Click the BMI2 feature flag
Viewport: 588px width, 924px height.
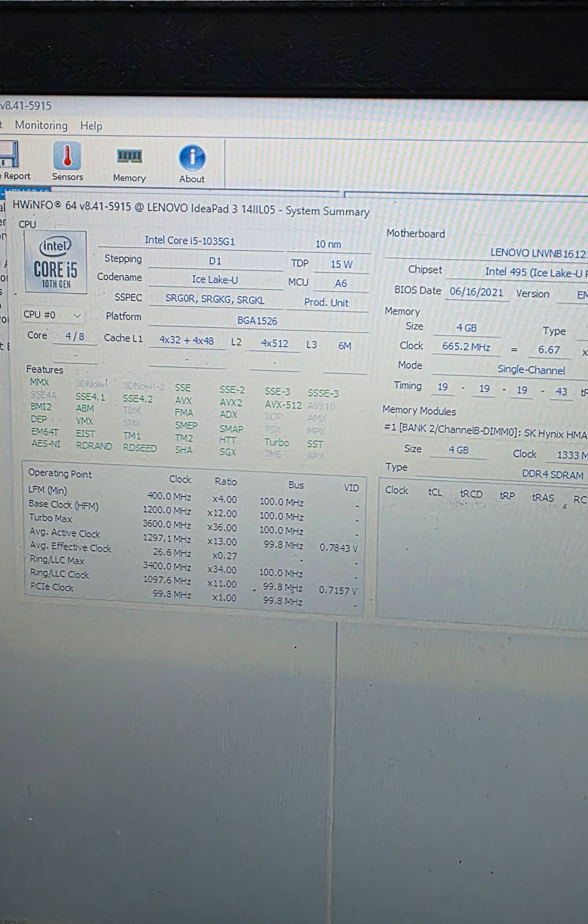click(41, 406)
